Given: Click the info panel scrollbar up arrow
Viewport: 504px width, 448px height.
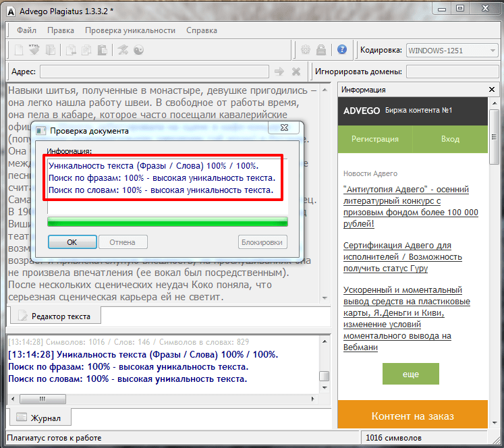Looking at the screenshot, I should click(495, 103).
